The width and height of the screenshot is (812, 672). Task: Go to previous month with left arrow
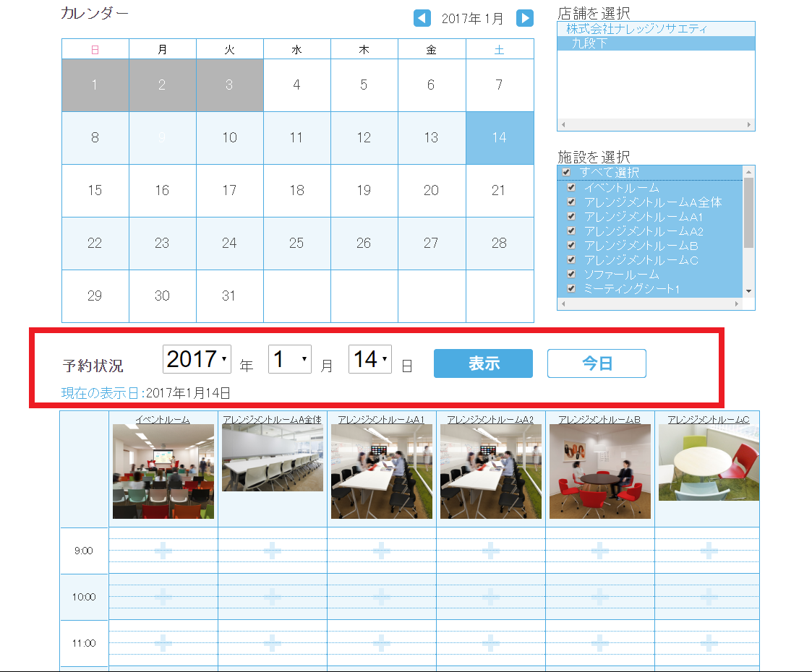coord(422,18)
